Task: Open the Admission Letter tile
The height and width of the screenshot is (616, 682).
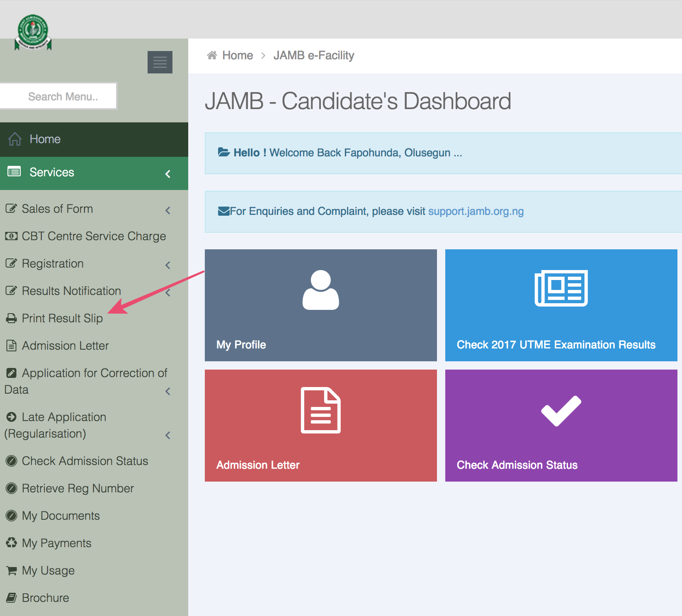Action: click(320, 426)
